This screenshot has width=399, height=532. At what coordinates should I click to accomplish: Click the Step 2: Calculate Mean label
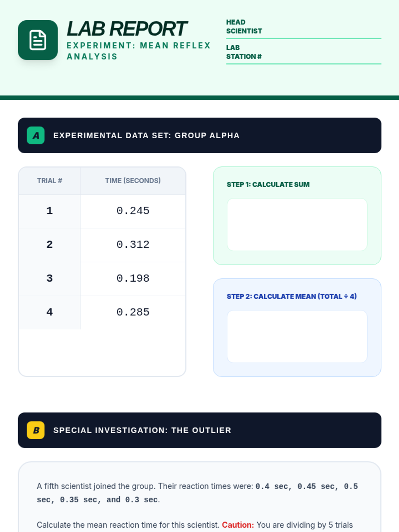(x=291, y=296)
